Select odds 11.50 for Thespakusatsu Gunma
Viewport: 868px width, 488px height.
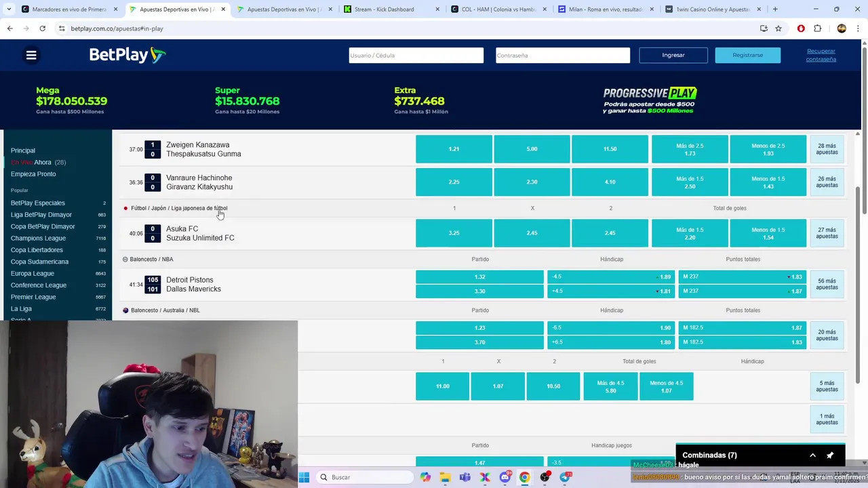tap(610, 149)
